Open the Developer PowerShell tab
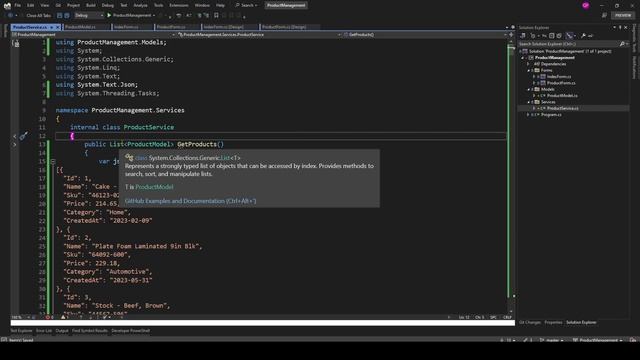Viewport: 640px width, 360px height. click(x=131, y=331)
